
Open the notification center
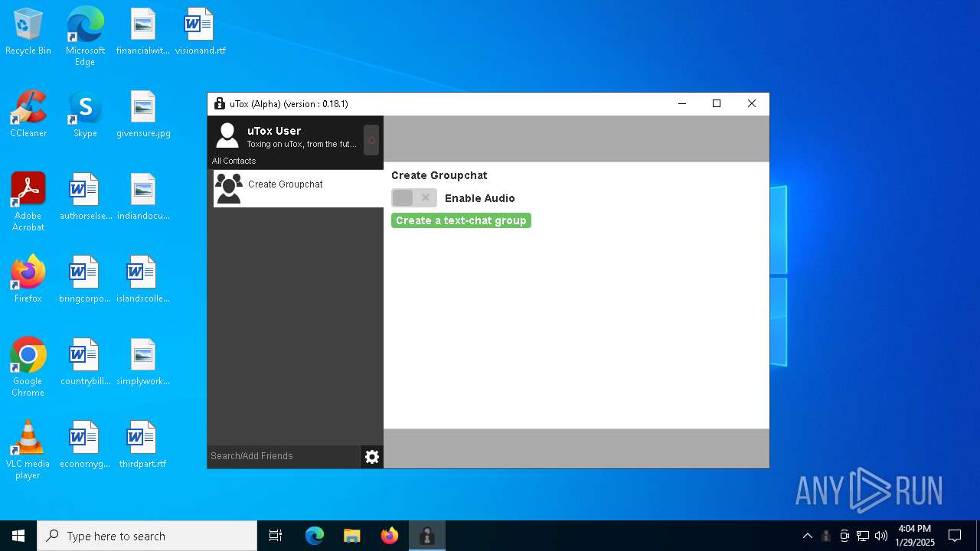[x=955, y=536]
